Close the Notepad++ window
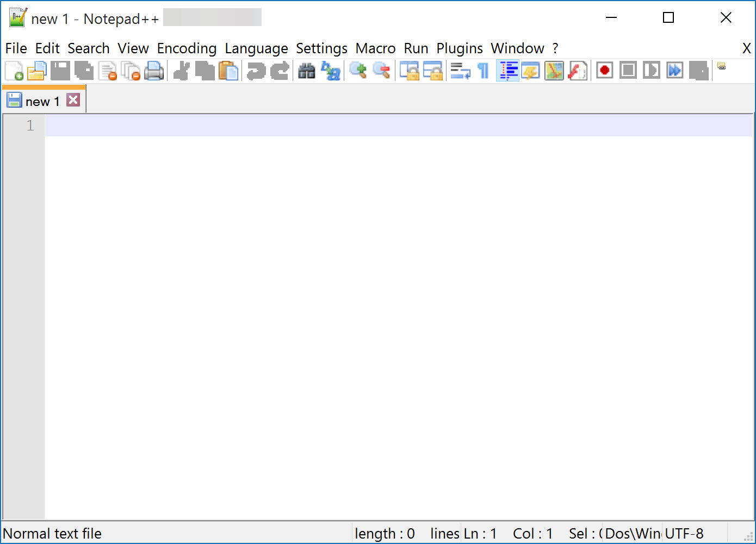 coord(726,18)
